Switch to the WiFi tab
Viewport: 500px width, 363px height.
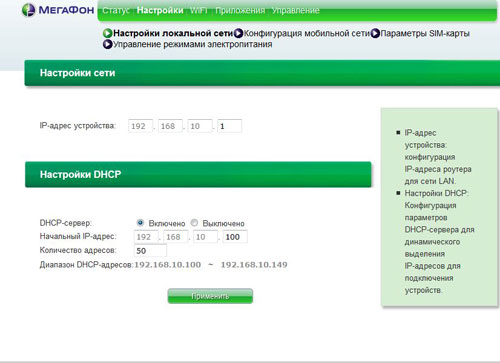coord(199,11)
